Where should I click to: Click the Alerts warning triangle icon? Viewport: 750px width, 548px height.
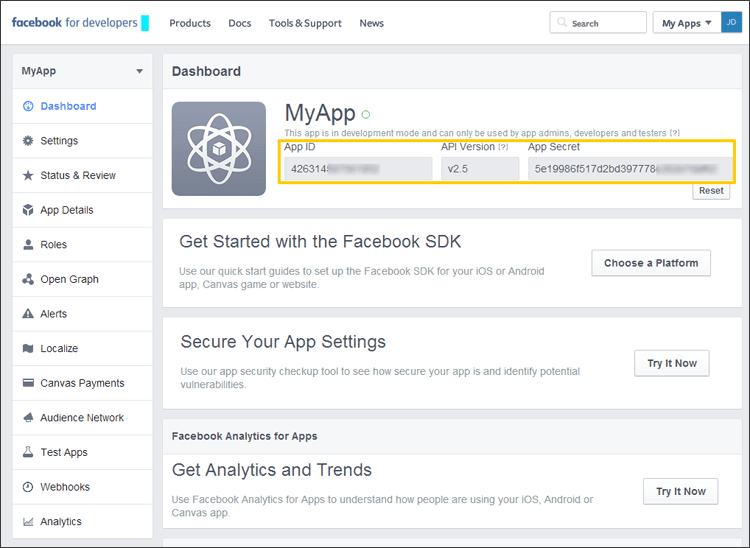28,314
